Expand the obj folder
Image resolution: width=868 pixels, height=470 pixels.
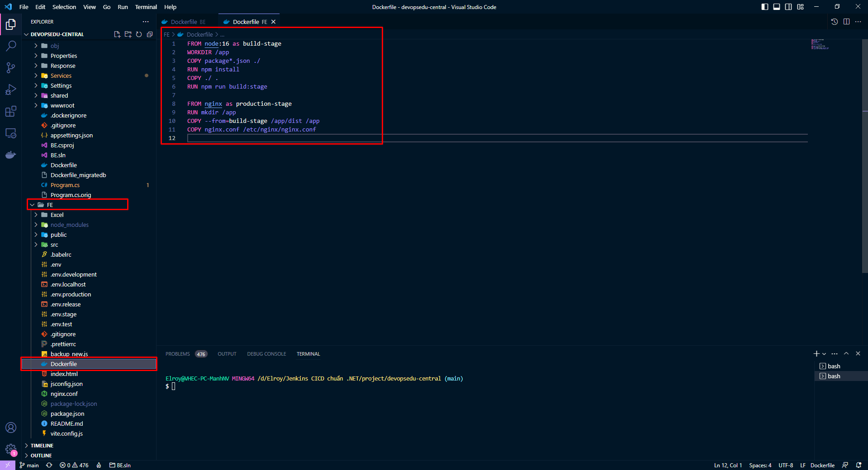(54, 46)
